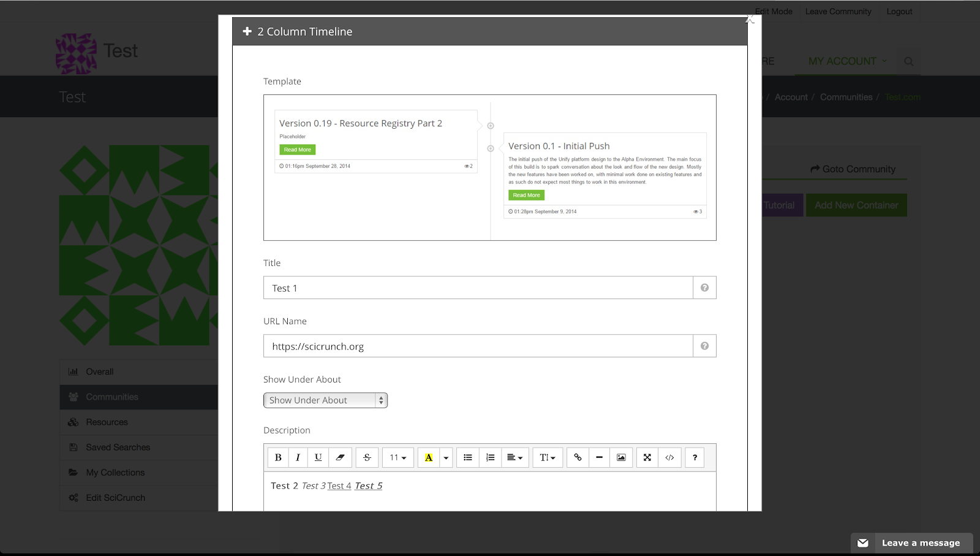This screenshot has width=980, height=556.
Task: Click the Title input field
Action: (x=478, y=288)
